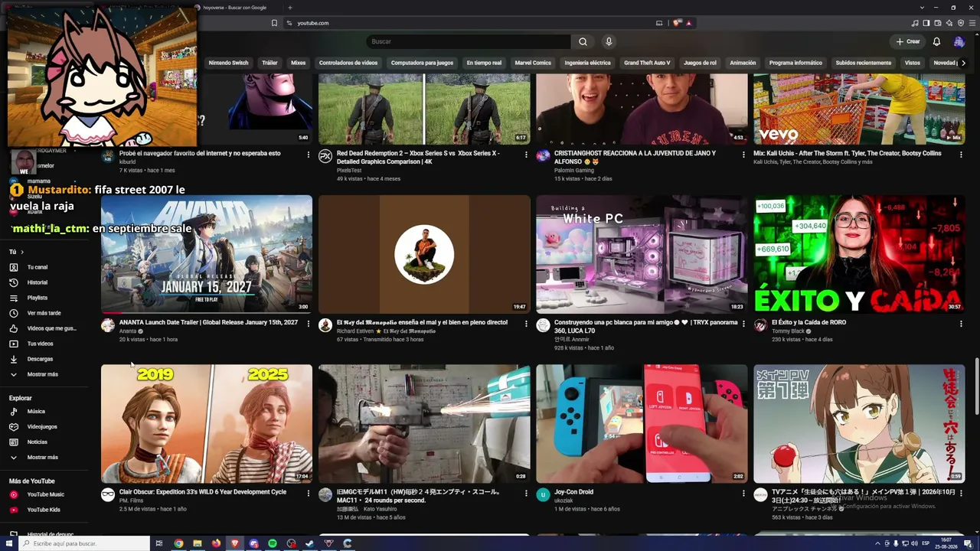Open options menu for Red Dead Redemption 2 video
Screen dimensions: 980x551
526,155
